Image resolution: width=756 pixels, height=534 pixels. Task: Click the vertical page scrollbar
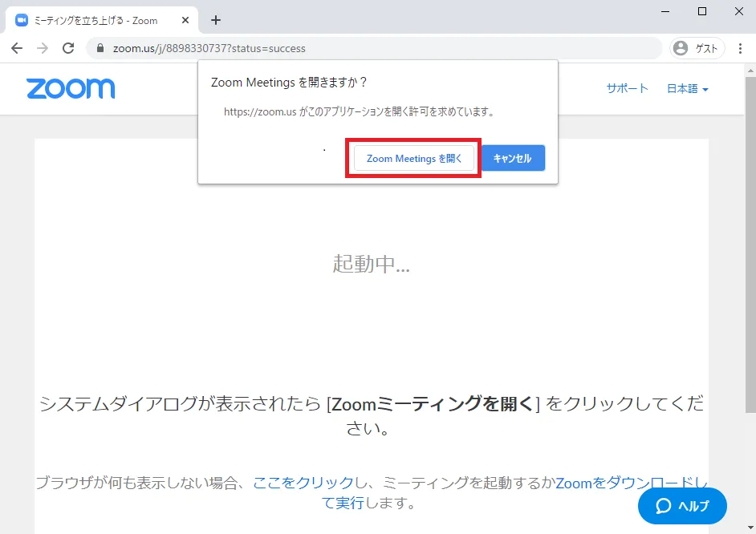[750, 241]
